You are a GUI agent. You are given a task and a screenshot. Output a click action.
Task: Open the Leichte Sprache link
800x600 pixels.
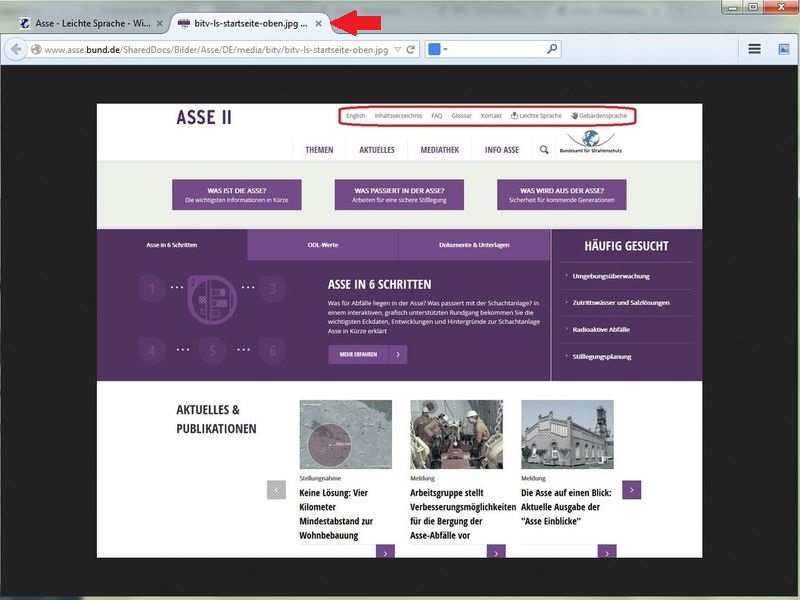pos(536,116)
